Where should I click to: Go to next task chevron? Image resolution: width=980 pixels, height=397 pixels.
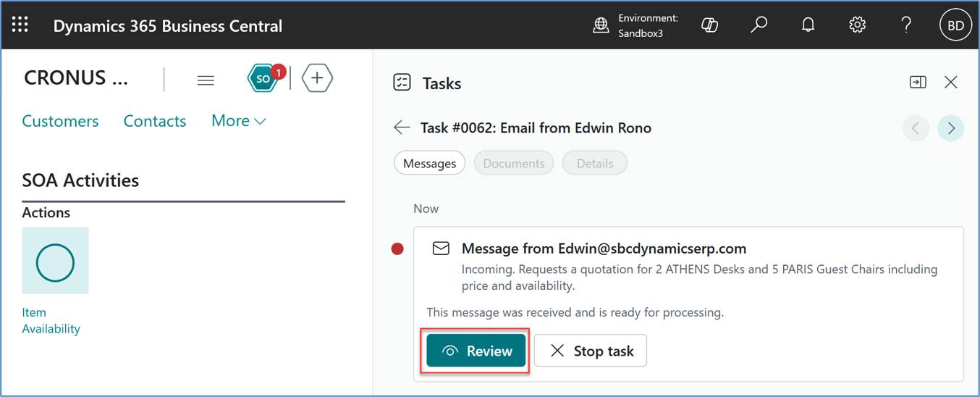pyautogui.click(x=951, y=128)
